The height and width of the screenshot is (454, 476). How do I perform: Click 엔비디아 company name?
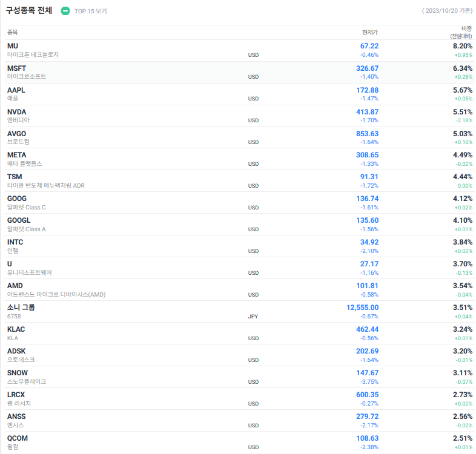pos(18,120)
